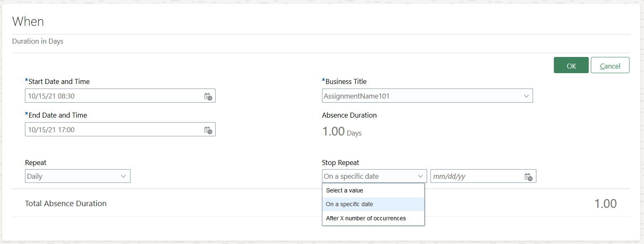Focus the Start Date and Time field

point(112,96)
